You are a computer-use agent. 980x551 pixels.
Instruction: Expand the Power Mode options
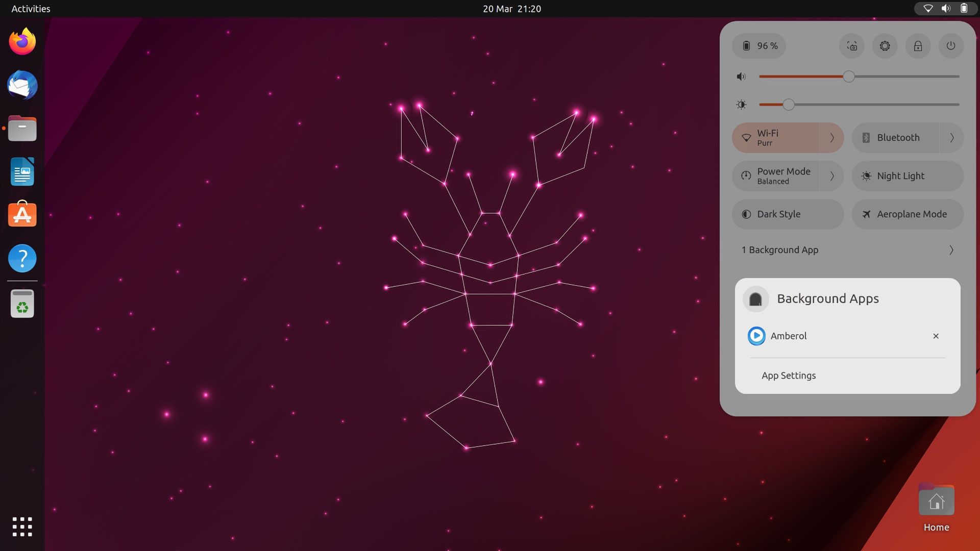(x=832, y=176)
